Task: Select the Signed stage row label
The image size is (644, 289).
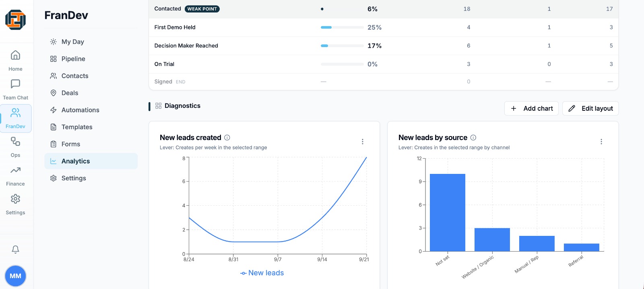Action: tap(163, 82)
